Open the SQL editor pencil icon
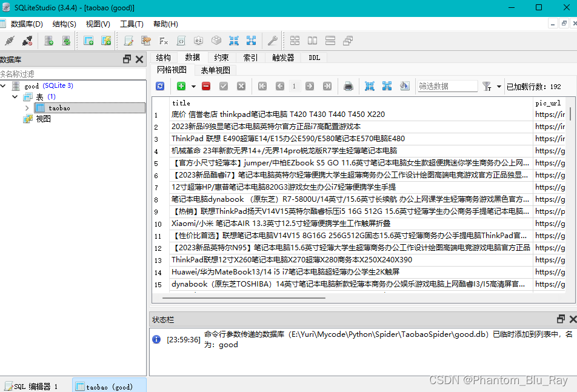This screenshot has height=392, width=577. click(x=128, y=41)
